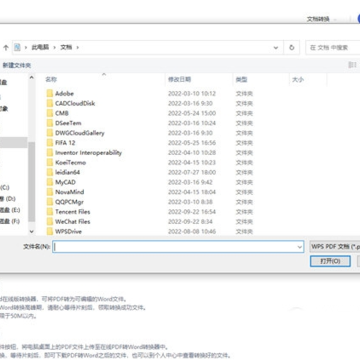Select the CADCloudDisk folder icon

click(x=50, y=103)
